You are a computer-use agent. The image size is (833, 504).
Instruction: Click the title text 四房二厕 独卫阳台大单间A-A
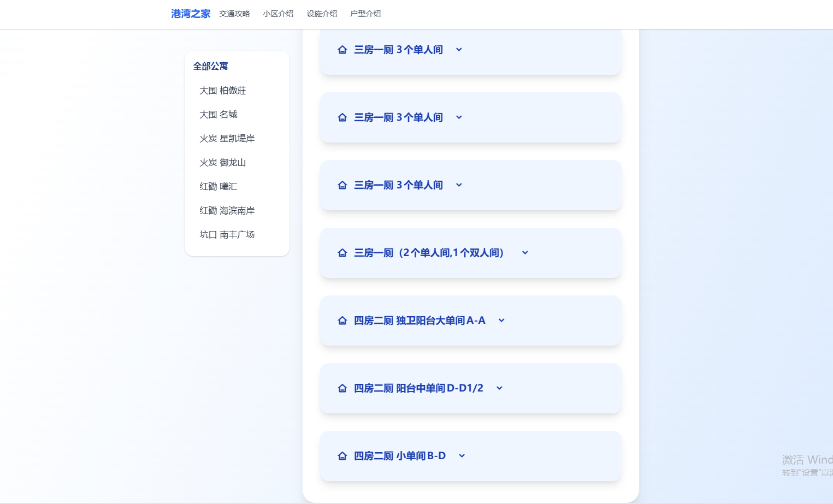(x=420, y=321)
